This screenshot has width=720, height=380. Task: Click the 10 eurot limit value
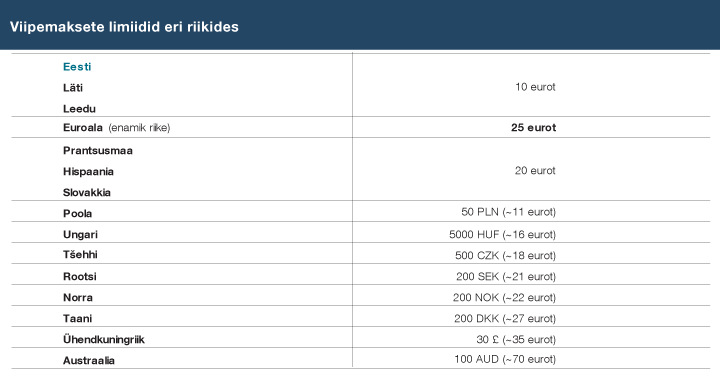pos(535,87)
